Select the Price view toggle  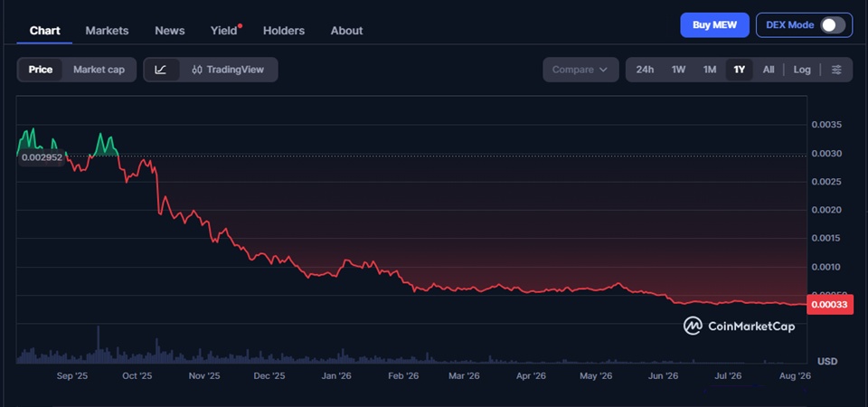41,70
